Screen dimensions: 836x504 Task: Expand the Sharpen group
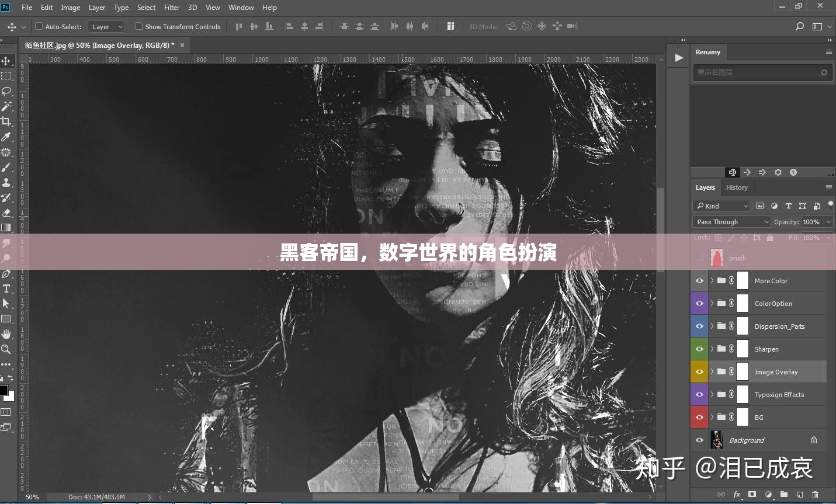coord(712,349)
